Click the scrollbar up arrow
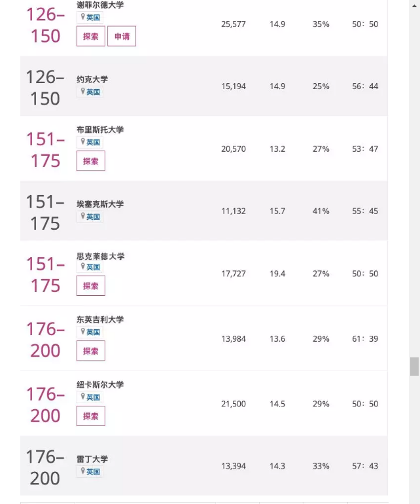The image size is (420, 504). [x=414, y=6]
